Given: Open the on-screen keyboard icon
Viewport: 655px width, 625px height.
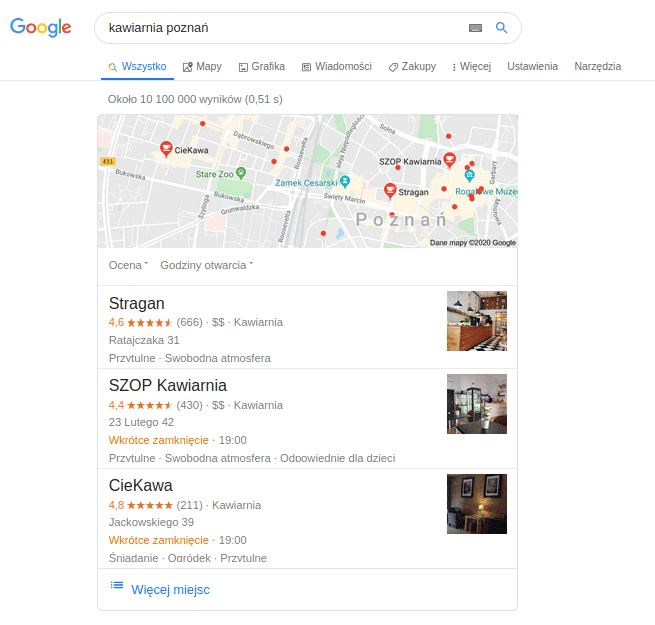Looking at the screenshot, I should (x=475, y=28).
